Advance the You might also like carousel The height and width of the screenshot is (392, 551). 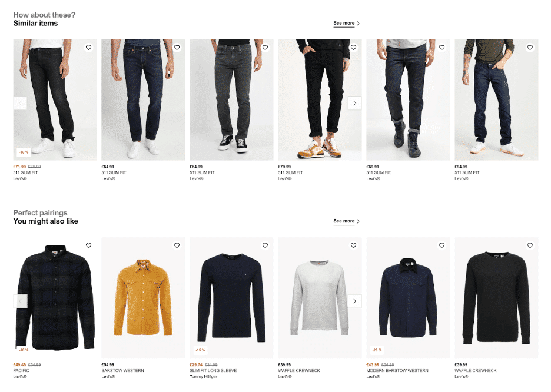click(354, 301)
